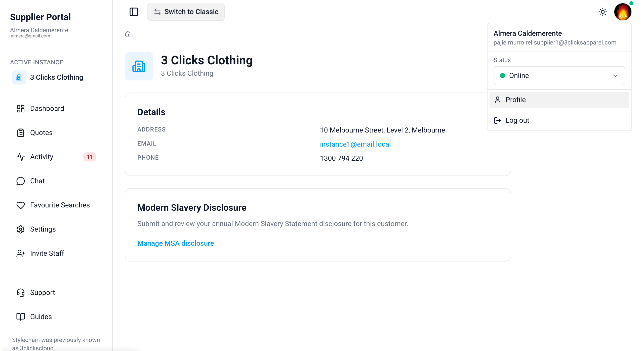
Task: Click the home breadcrumb icon
Action: pos(128,34)
